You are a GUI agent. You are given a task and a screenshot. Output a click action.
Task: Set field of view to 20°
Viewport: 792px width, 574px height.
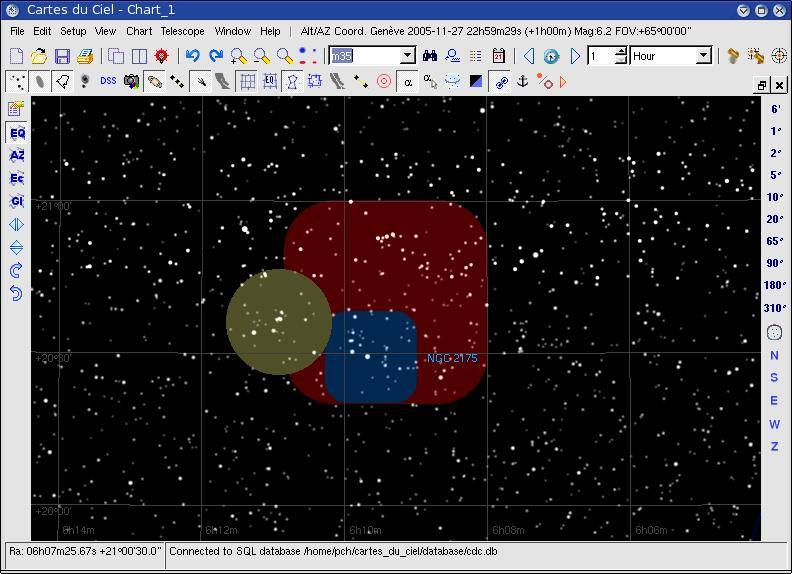[x=774, y=219]
